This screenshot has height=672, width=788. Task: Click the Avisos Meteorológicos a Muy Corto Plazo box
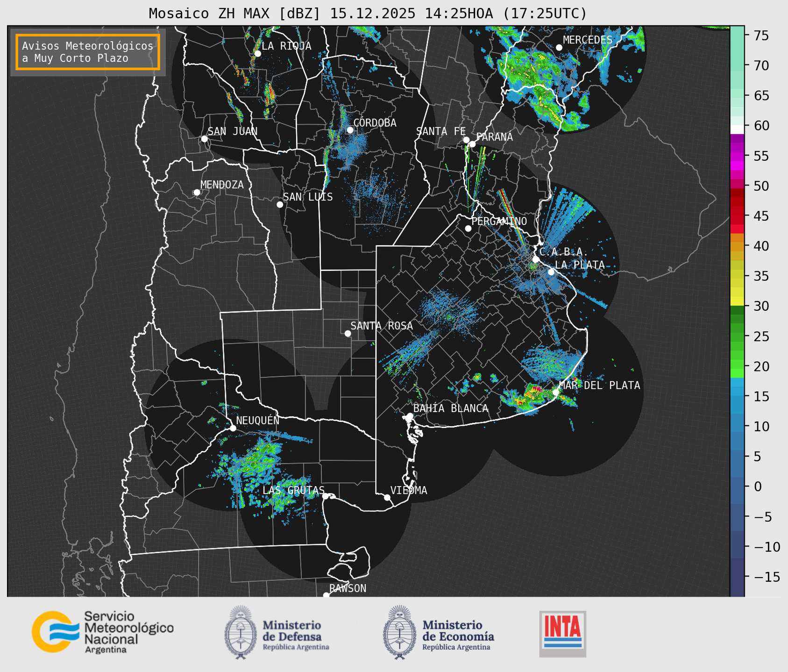coord(88,52)
